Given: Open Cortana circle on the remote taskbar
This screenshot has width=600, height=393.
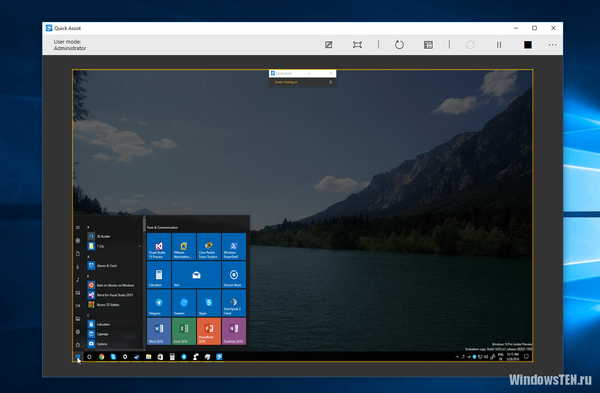Looking at the screenshot, I should 89,357.
